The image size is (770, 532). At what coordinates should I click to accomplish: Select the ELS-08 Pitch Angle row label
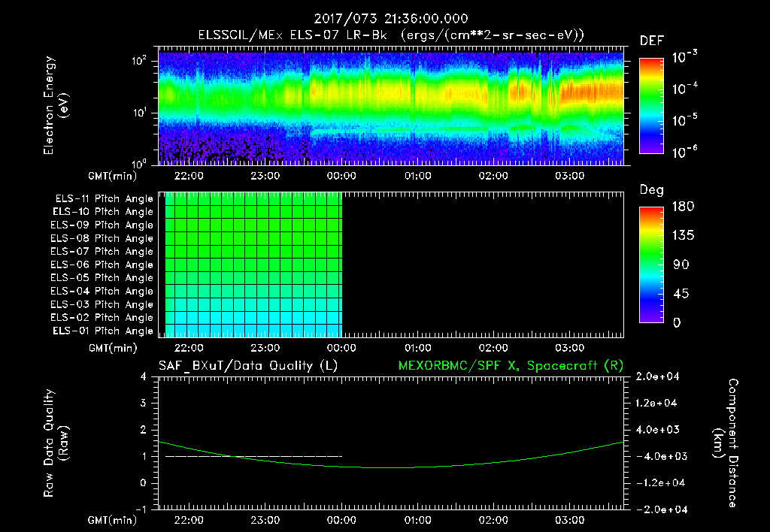click(x=102, y=238)
